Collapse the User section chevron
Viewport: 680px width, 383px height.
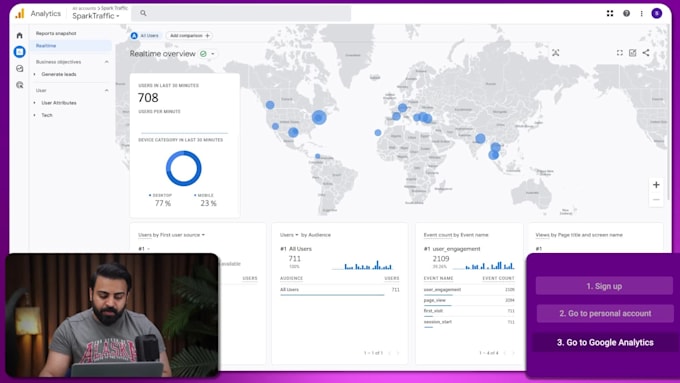(107, 90)
